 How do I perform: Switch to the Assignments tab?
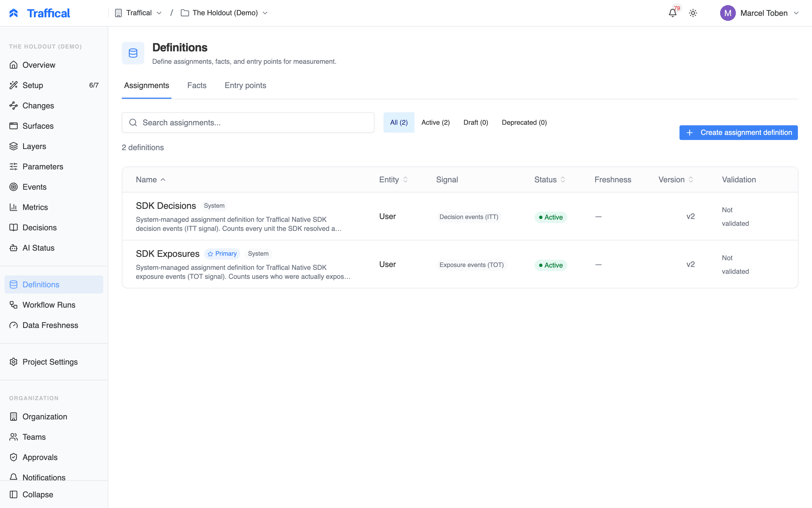point(147,85)
